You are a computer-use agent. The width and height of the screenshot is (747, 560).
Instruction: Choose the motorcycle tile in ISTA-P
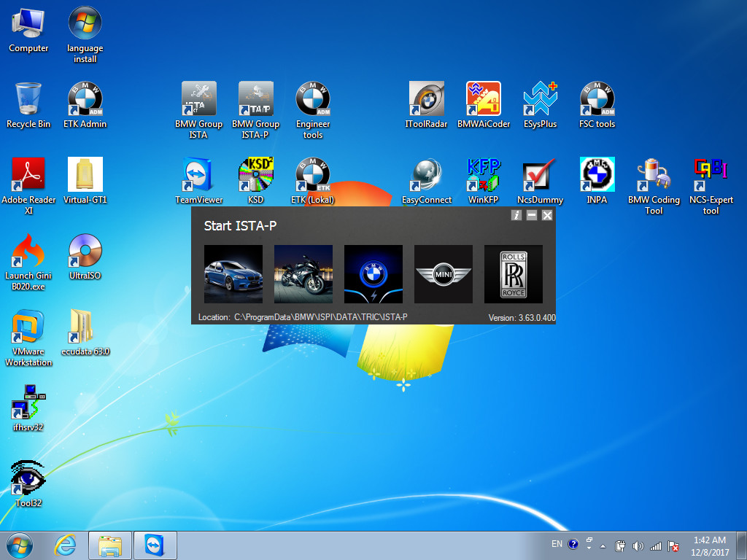[303, 274]
